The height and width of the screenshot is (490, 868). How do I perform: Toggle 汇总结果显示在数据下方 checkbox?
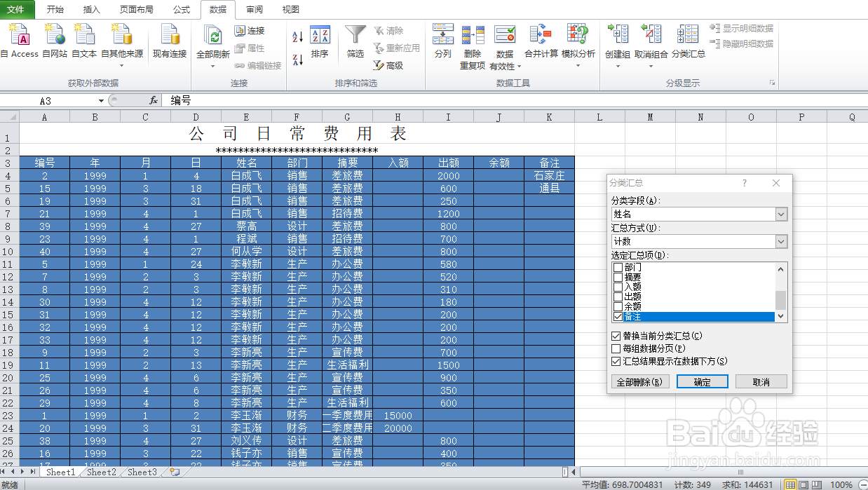pyautogui.click(x=616, y=361)
